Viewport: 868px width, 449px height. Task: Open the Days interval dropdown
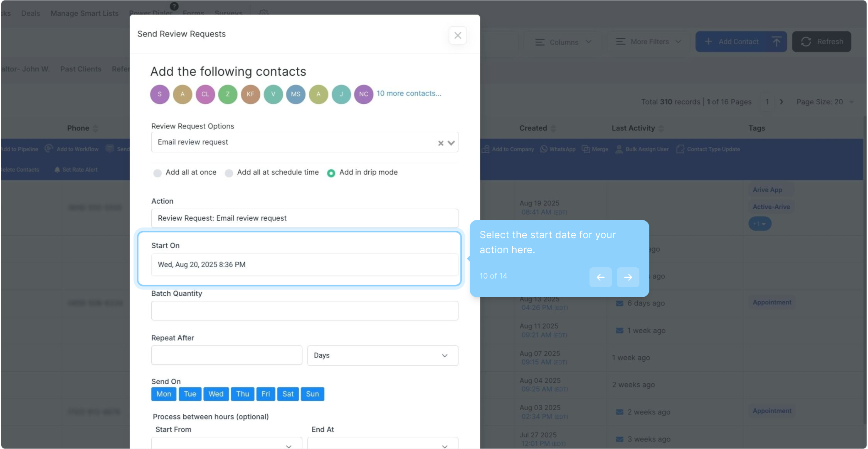tap(382, 355)
